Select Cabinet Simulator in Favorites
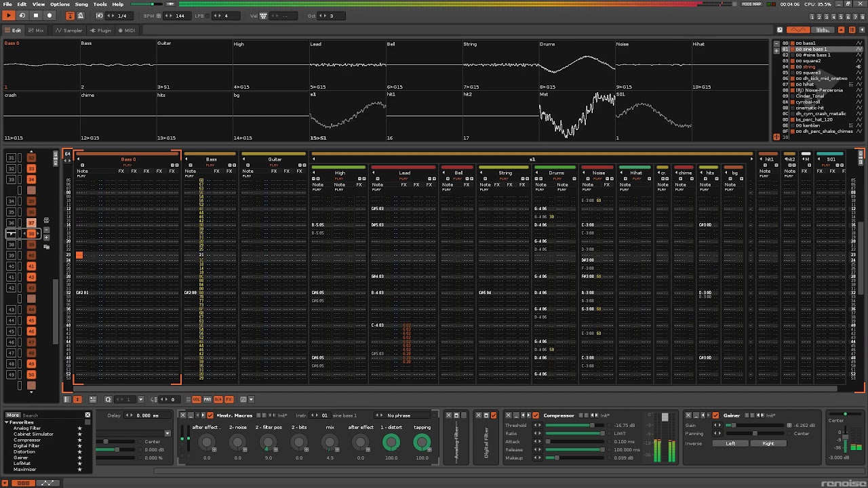Screen dimensions: 868x488 [x=33, y=434]
